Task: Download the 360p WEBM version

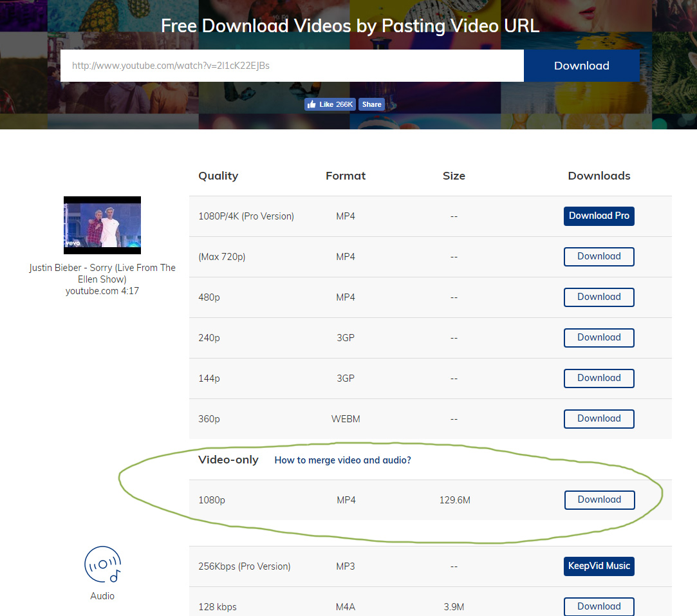Action: [x=599, y=419]
